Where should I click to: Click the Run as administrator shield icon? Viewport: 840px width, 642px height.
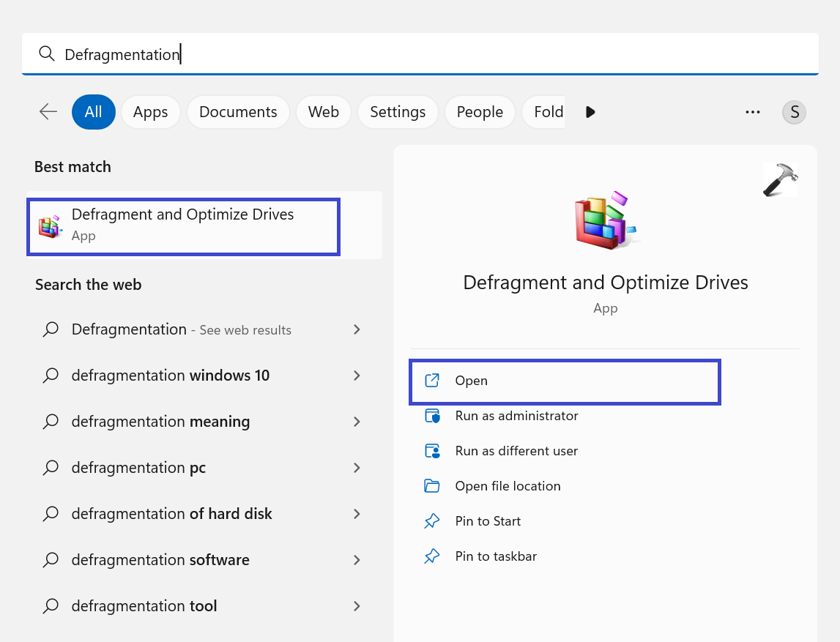432,416
